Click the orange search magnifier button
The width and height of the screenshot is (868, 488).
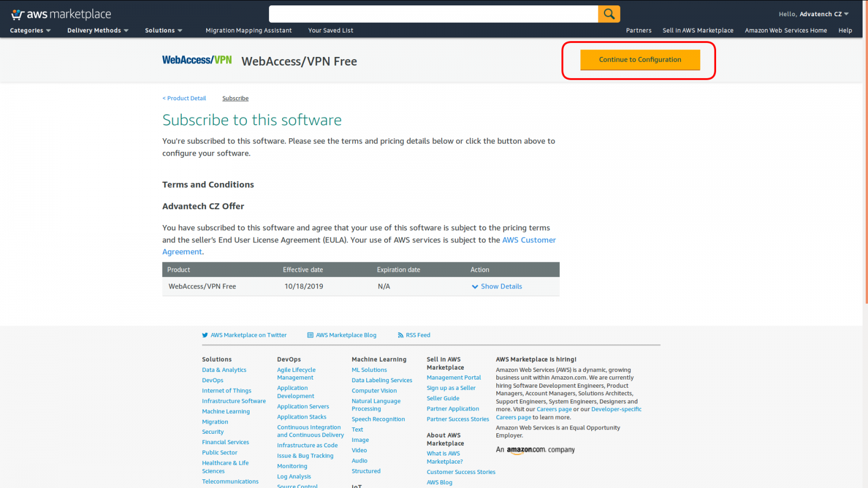tap(609, 14)
